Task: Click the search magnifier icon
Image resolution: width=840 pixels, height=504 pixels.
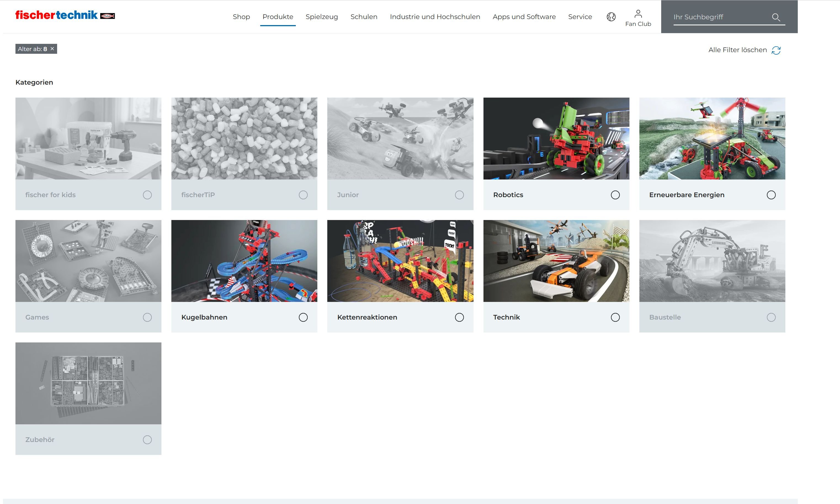Action: tap(776, 17)
